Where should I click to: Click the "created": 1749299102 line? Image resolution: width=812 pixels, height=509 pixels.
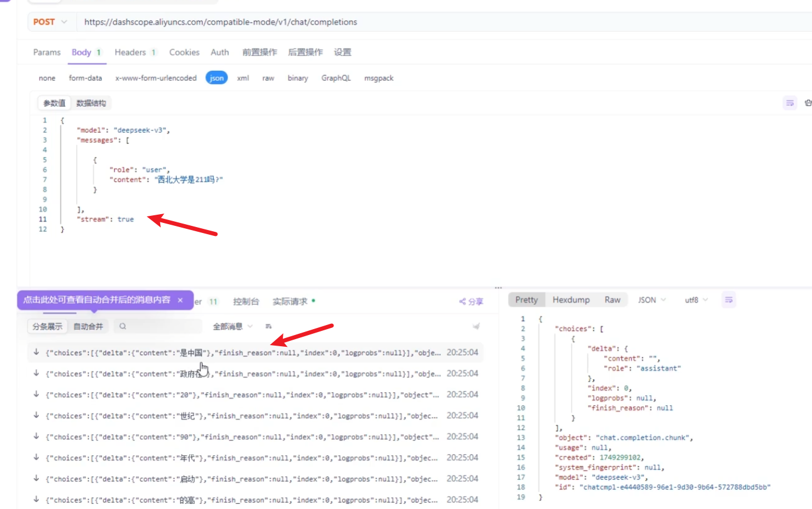coord(602,457)
